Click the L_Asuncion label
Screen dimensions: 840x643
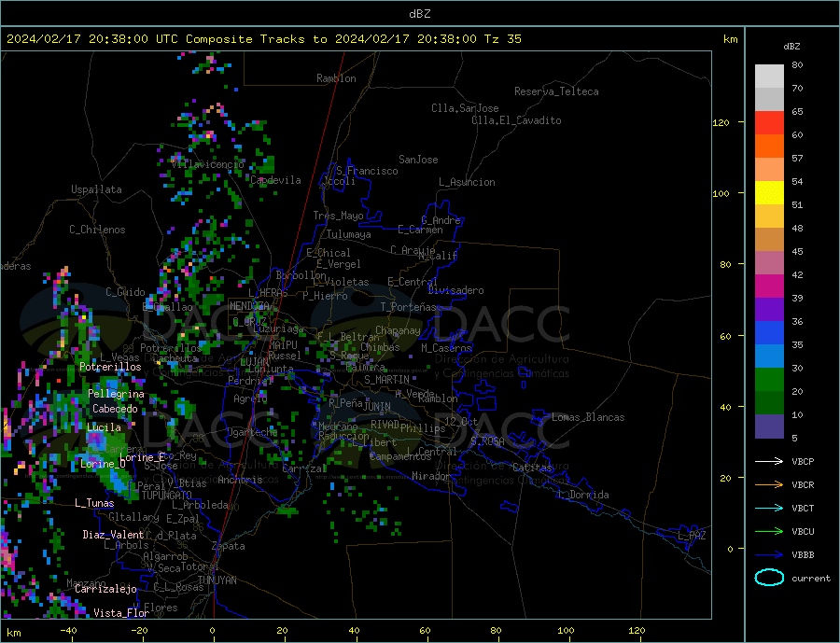[x=468, y=182]
